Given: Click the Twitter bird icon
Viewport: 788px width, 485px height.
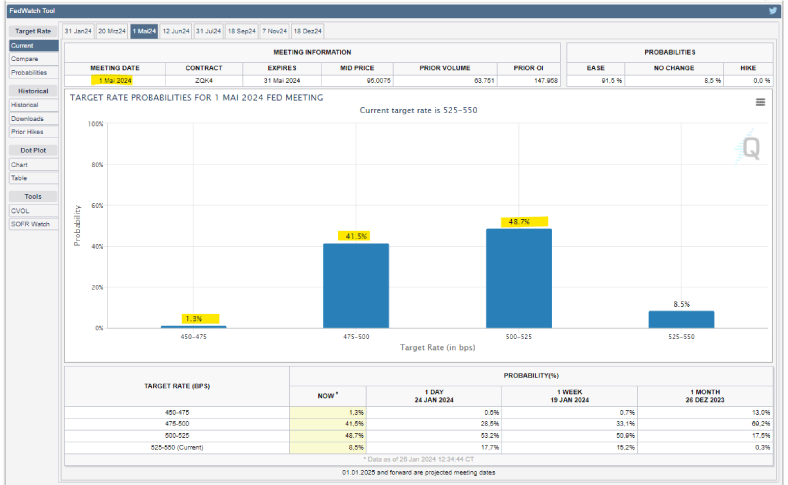Looking at the screenshot, I should (772, 10).
